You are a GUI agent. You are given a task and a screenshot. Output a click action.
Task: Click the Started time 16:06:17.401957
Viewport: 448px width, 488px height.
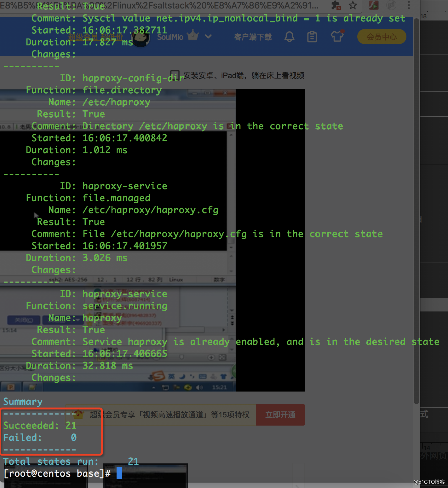point(125,246)
